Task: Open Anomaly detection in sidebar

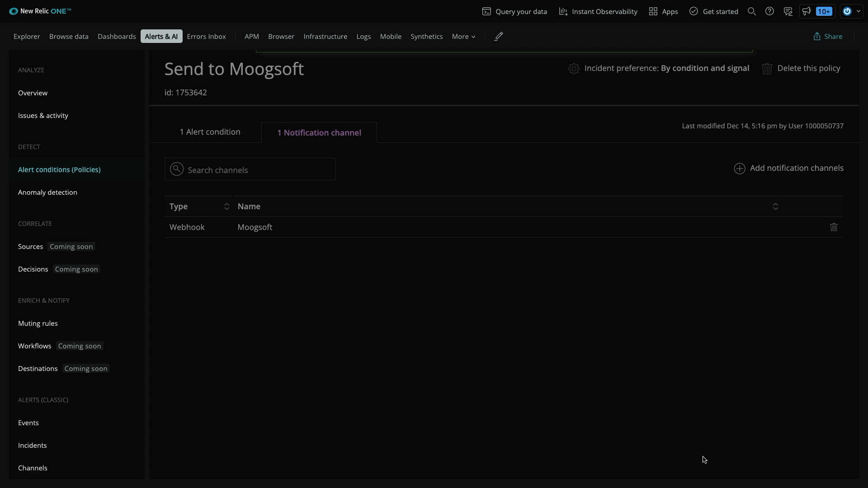Action: click(x=47, y=192)
